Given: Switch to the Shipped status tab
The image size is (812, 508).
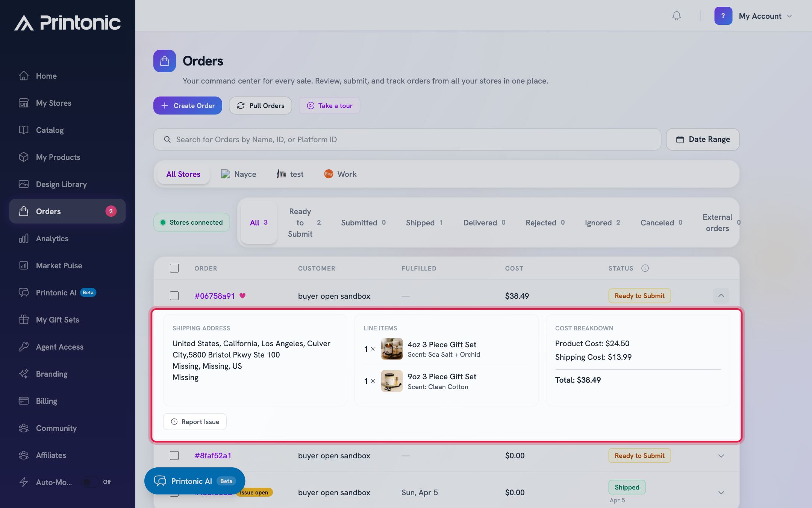Looking at the screenshot, I should pyautogui.click(x=424, y=223).
